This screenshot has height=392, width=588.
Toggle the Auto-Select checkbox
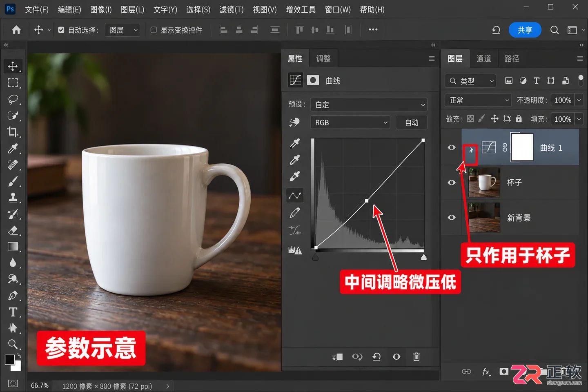tap(61, 30)
